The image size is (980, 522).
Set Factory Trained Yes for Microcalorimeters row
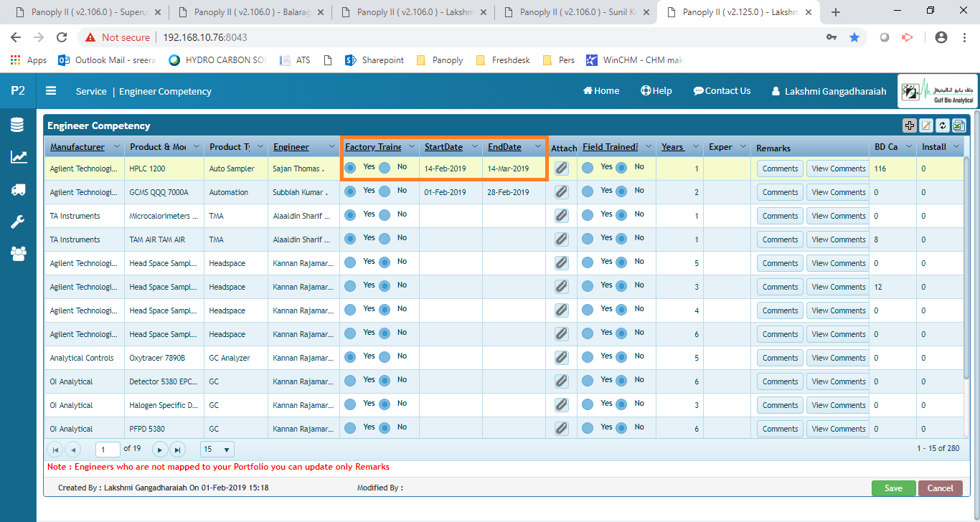(350, 215)
